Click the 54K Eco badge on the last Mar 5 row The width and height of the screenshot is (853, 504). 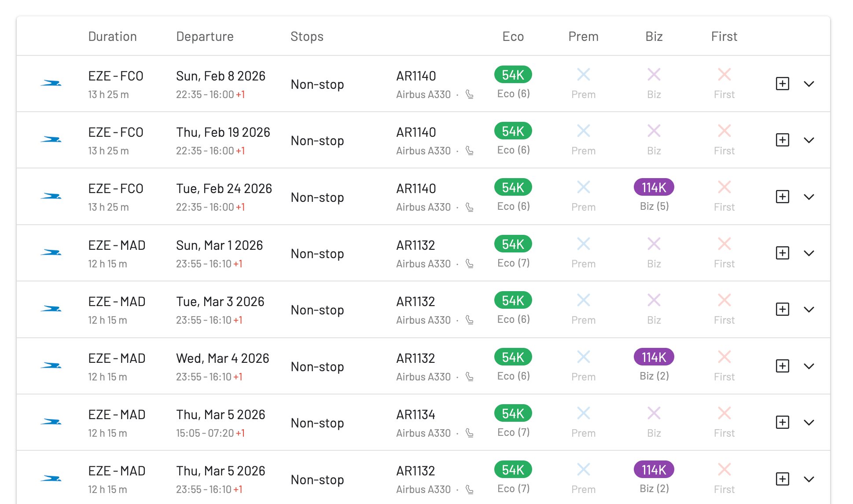(512, 469)
